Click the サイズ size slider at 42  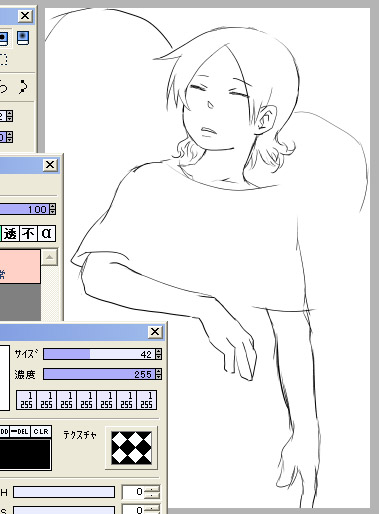(99, 354)
